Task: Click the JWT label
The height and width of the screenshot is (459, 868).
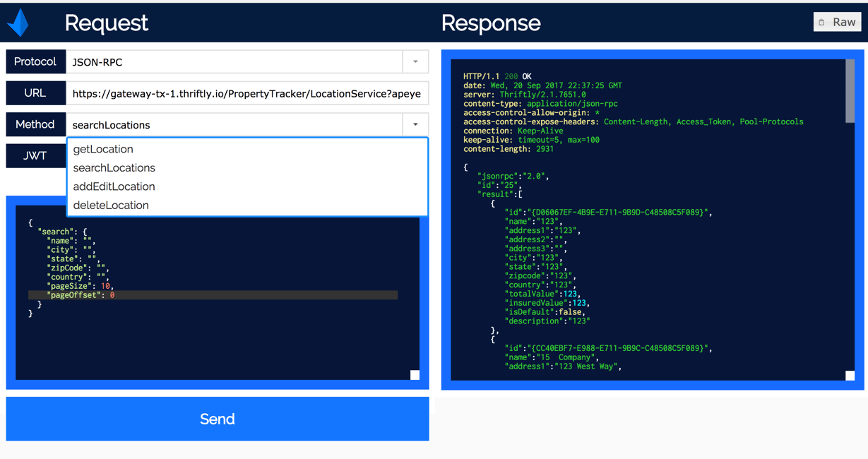Action: [35, 156]
